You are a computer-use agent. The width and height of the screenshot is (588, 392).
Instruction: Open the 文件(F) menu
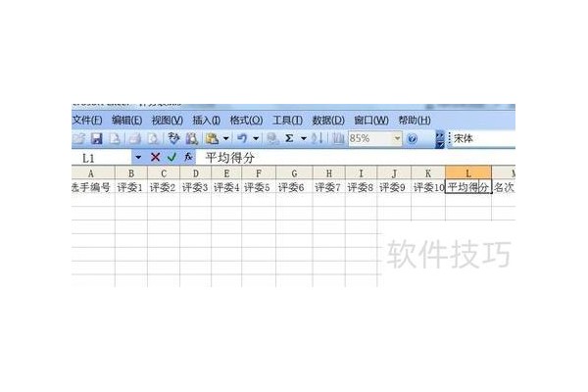[87, 121]
